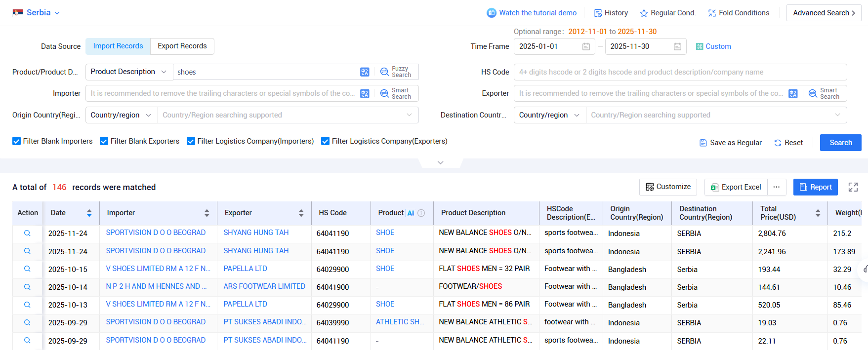Click the AI badge in Product column header
868x350 pixels.
(411, 213)
